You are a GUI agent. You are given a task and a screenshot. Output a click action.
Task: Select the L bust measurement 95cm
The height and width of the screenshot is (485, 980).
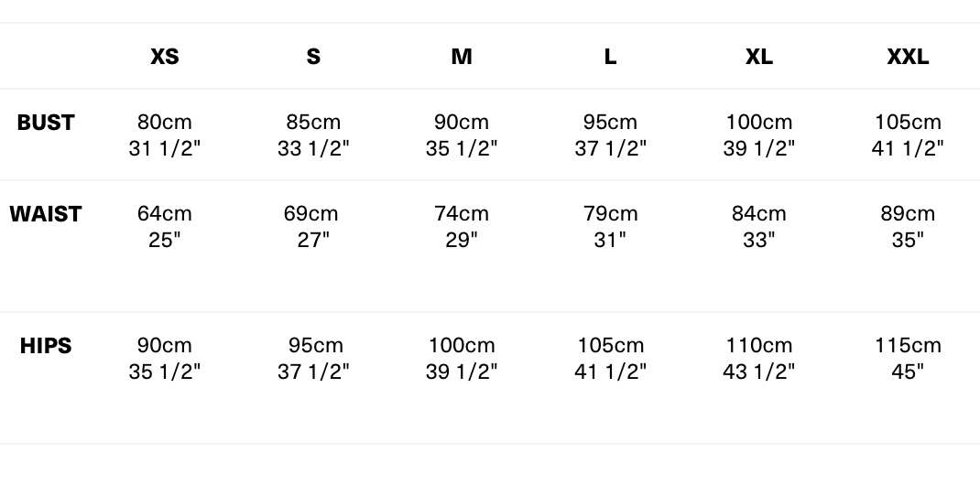[x=611, y=123]
